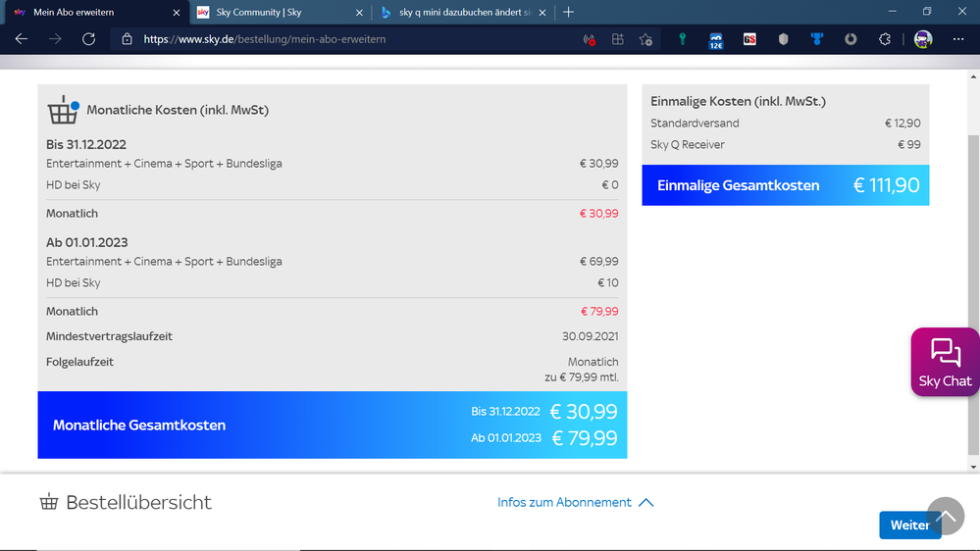
Task: Click the page scrollbar up arrow
Action: [x=973, y=76]
